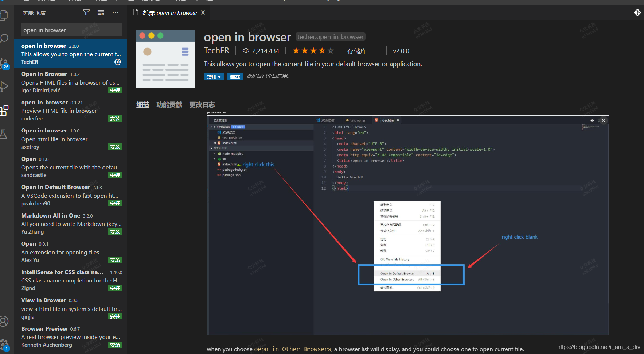Click the extension search input field
The image size is (644, 354).
pyautogui.click(x=71, y=30)
